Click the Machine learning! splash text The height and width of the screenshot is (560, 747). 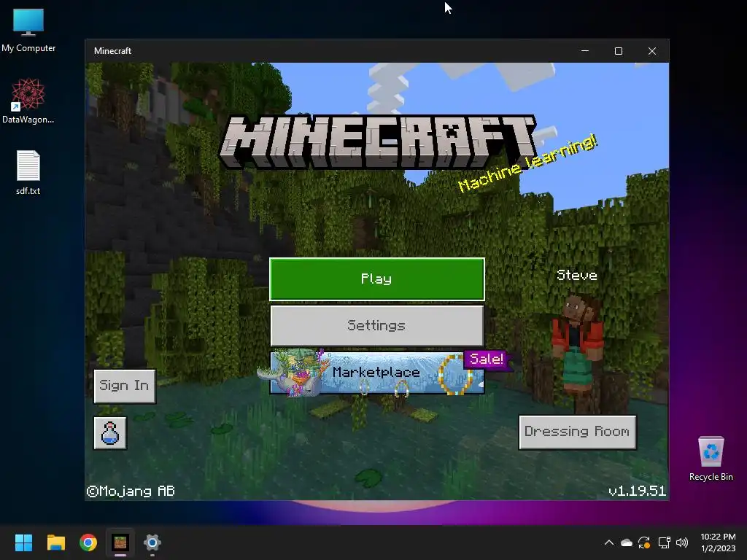pos(527,163)
